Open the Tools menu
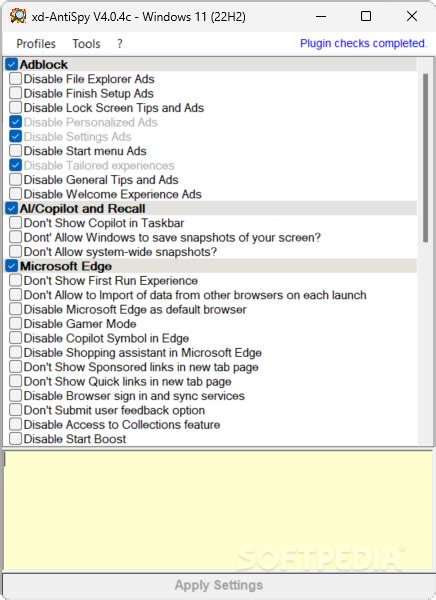The height and width of the screenshot is (600, 436). pos(87,44)
